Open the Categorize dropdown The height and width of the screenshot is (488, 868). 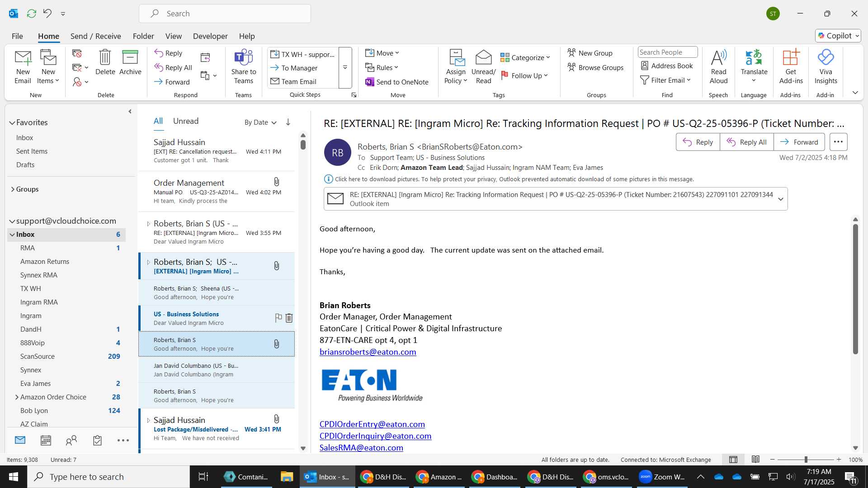[x=525, y=57]
